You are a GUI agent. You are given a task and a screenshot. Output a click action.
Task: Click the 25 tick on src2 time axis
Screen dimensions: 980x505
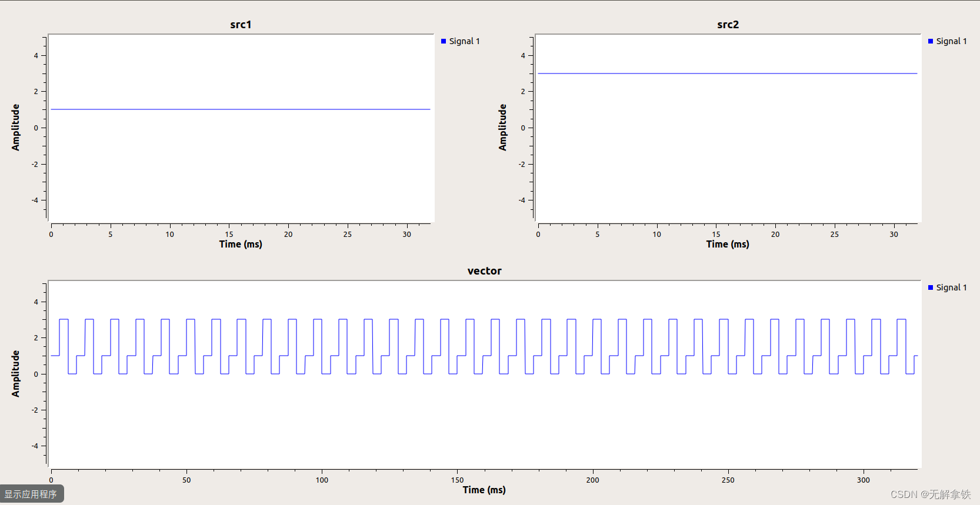click(835, 235)
